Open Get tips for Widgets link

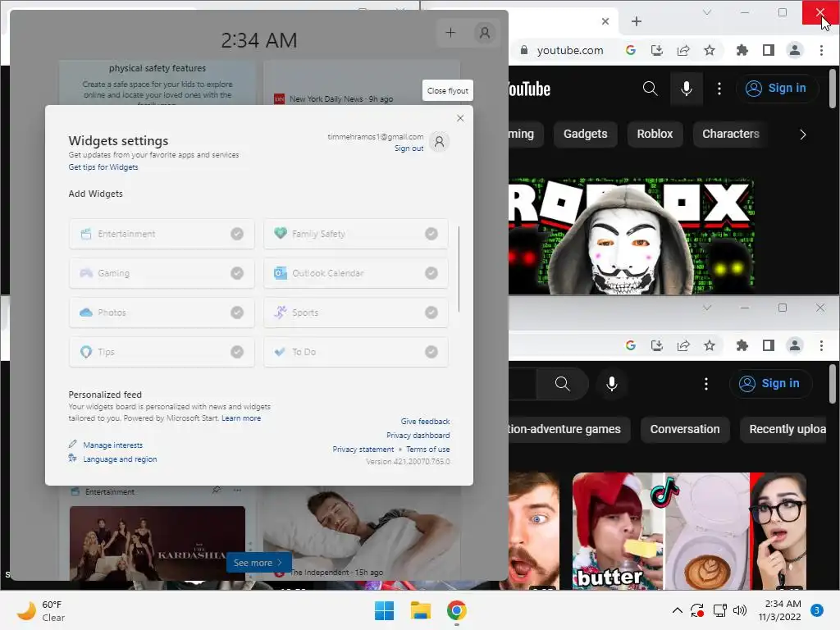103,167
